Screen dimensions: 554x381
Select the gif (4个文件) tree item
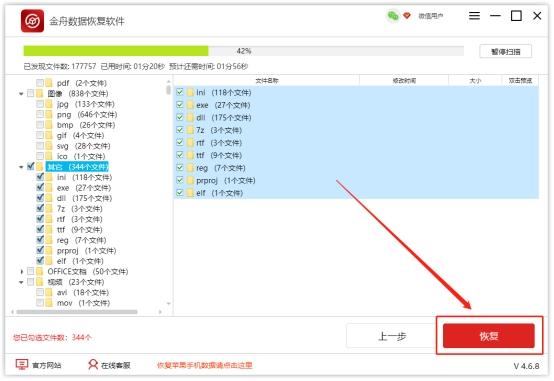point(81,135)
